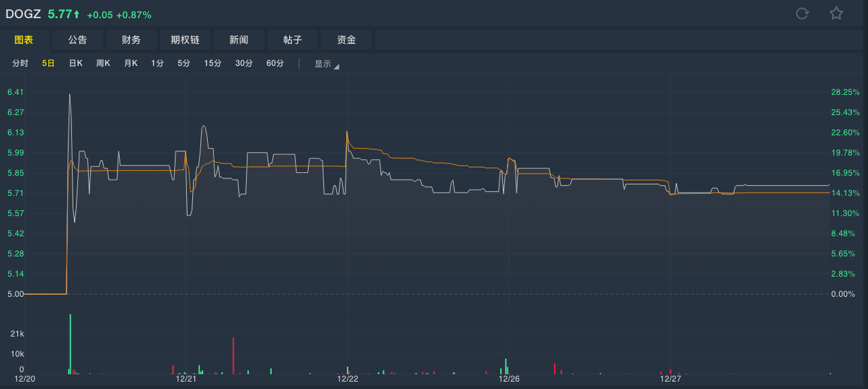
Task: Add DOGZ to favorites with star icon
Action: point(836,13)
